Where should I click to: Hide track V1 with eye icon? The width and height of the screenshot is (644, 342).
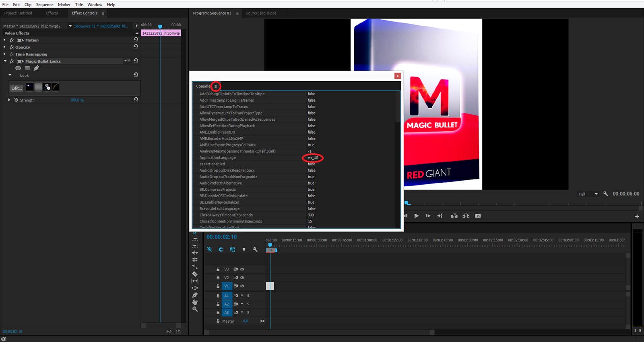pos(242,286)
